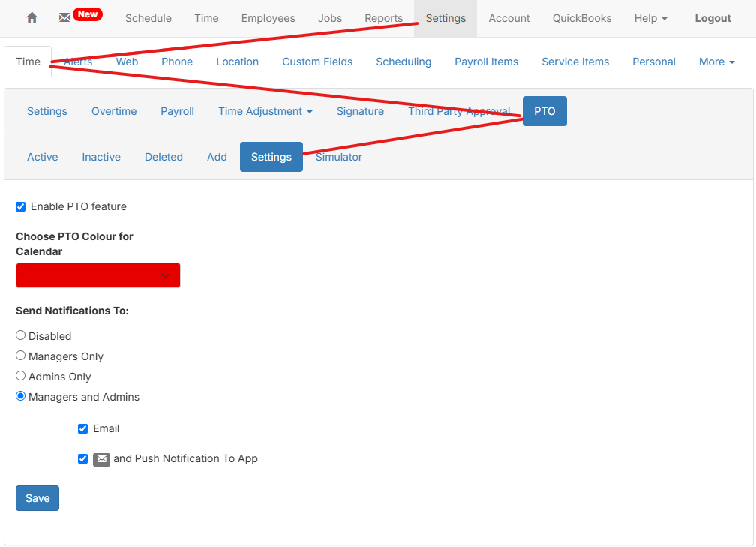Open the Help menu dropdown
Image resolution: width=756 pixels, height=547 pixels.
coord(649,17)
